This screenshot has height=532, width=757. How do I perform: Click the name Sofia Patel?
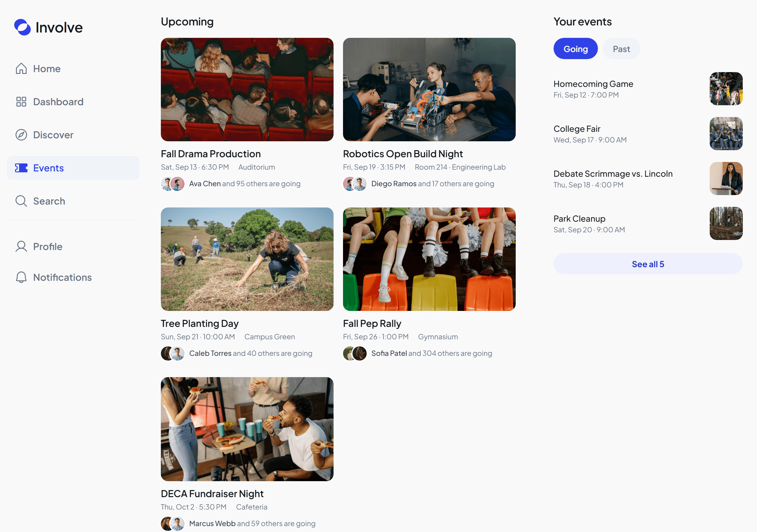(x=389, y=354)
